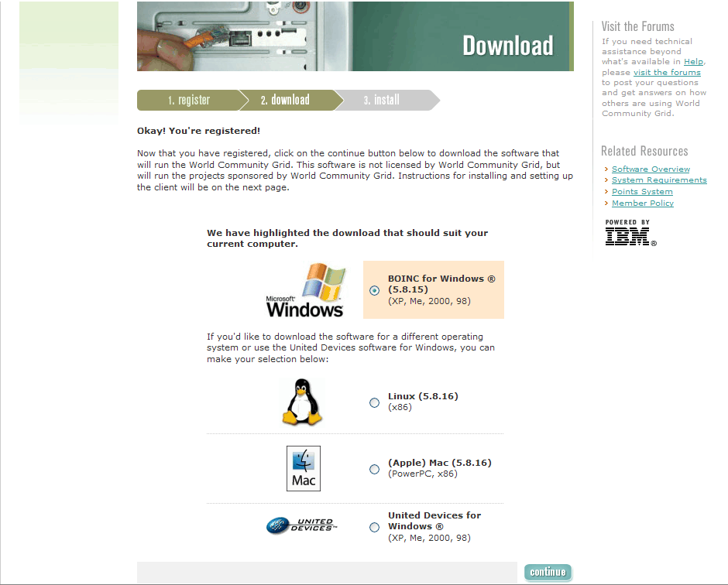Click the 'Visit the Forums' heading
728x585 pixels.
coord(638,26)
